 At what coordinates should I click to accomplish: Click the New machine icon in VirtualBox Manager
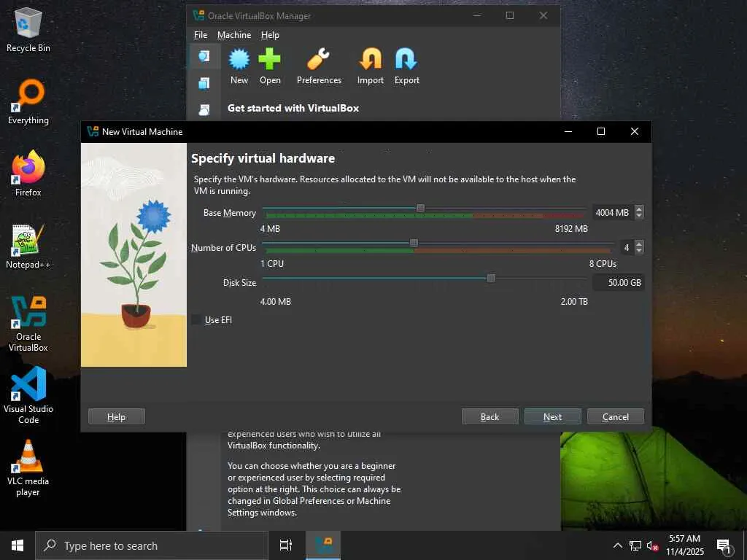239,66
